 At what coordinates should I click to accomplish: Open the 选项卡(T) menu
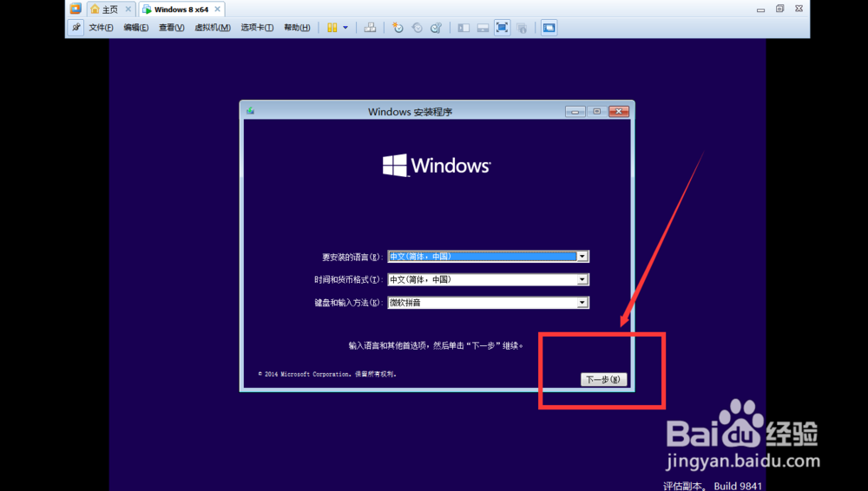(x=257, y=28)
